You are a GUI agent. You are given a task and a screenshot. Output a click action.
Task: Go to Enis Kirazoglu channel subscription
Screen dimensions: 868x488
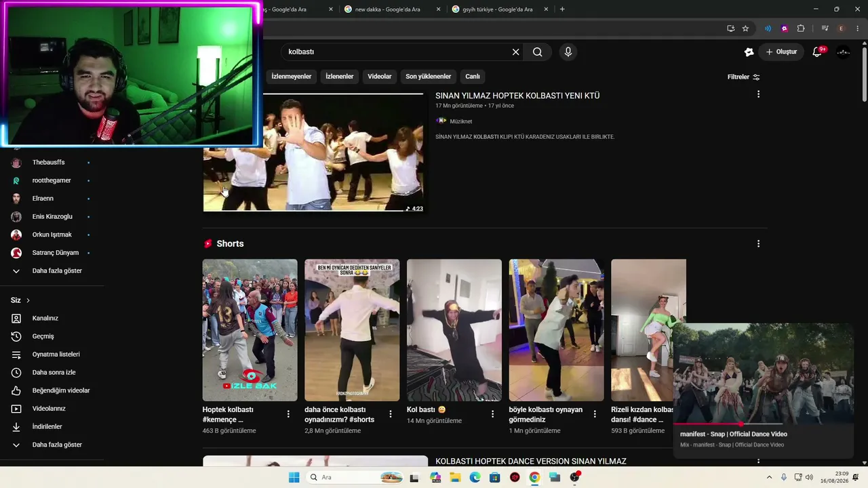coord(52,217)
